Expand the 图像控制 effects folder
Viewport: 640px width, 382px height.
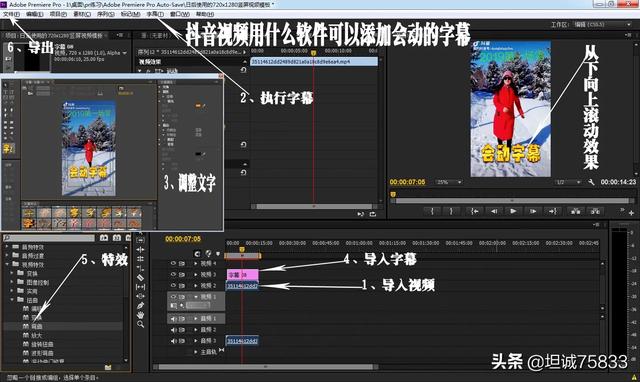pyautogui.click(x=12, y=282)
